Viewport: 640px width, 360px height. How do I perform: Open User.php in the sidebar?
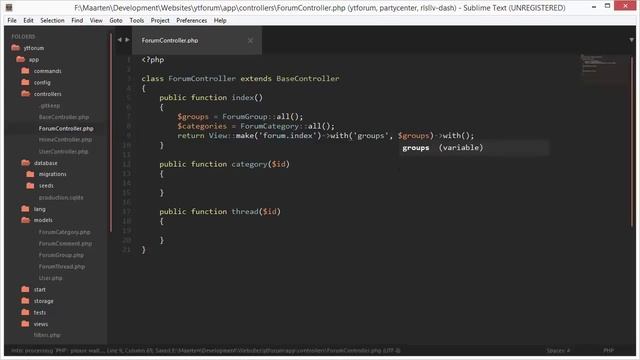coord(50,278)
